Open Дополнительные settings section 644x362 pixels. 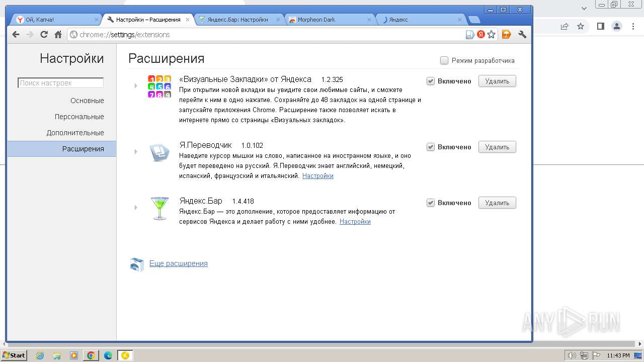(x=75, y=133)
